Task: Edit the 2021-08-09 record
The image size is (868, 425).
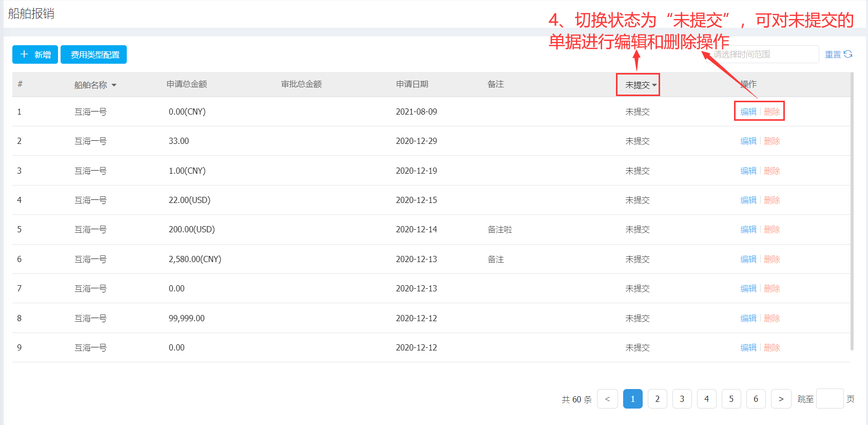Action: tap(748, 112)
